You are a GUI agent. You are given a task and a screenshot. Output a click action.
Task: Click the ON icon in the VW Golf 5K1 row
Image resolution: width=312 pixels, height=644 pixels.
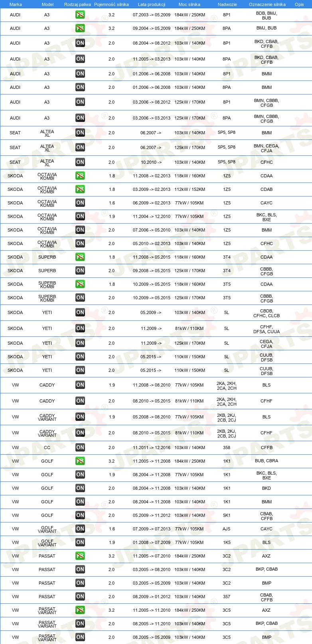[x=80, y=515]
